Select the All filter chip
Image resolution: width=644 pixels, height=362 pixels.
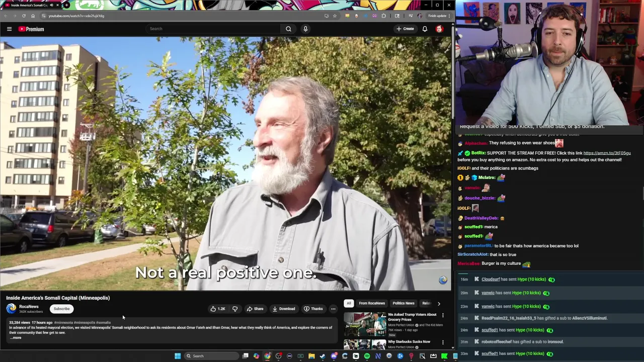[349, 303]
